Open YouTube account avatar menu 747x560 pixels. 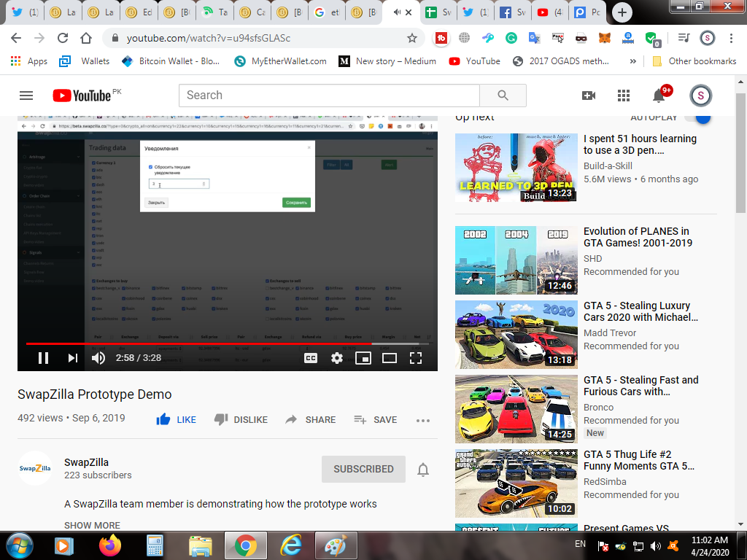tap(701, 96)
